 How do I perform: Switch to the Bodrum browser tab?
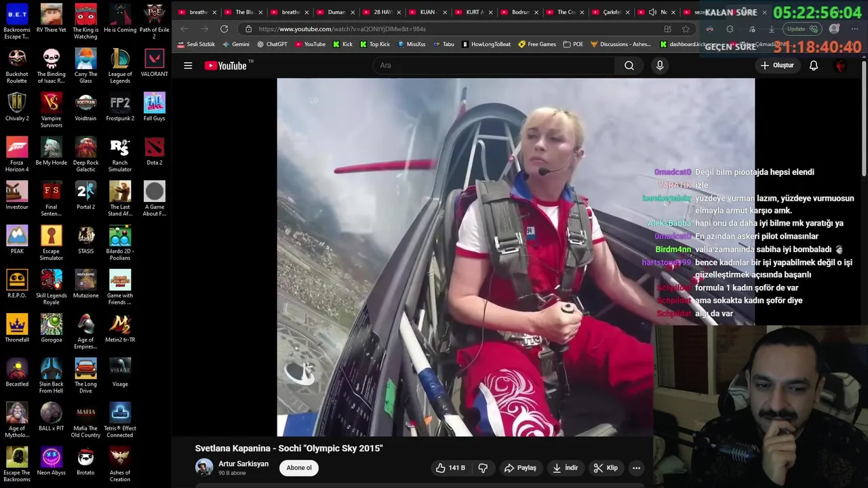pos(520,12)
